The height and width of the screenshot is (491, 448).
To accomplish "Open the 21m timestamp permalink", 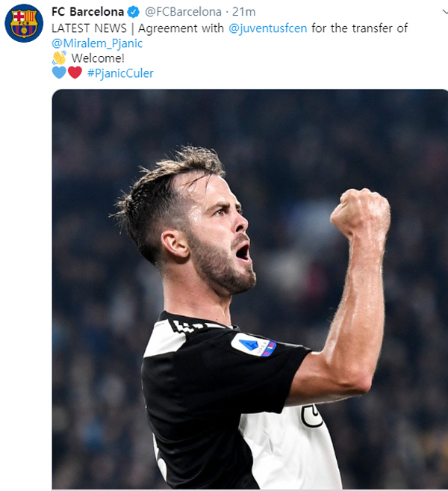I will point(243,12).
